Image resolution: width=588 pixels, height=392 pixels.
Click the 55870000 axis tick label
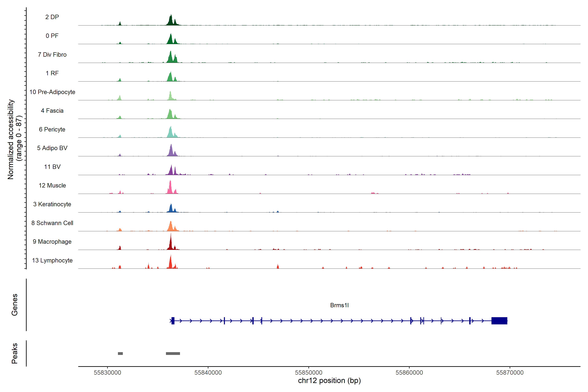tap(510, 373)
